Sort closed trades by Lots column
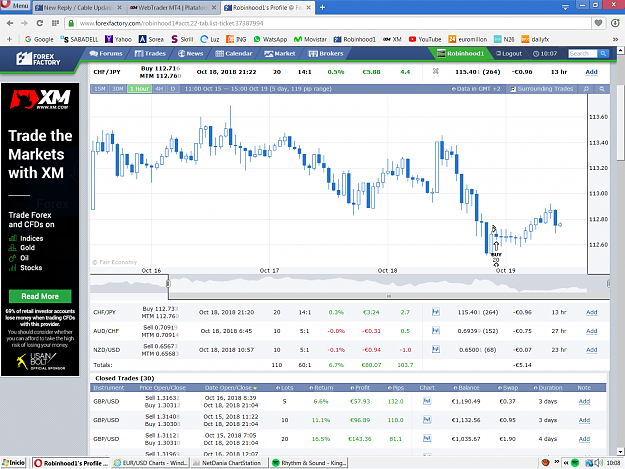The width and height of the screenshot is (625, 469). [x=284, y=388]
